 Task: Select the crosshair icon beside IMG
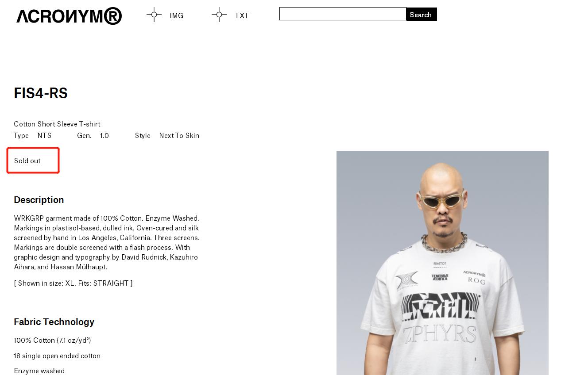click(x=154, y=15)
